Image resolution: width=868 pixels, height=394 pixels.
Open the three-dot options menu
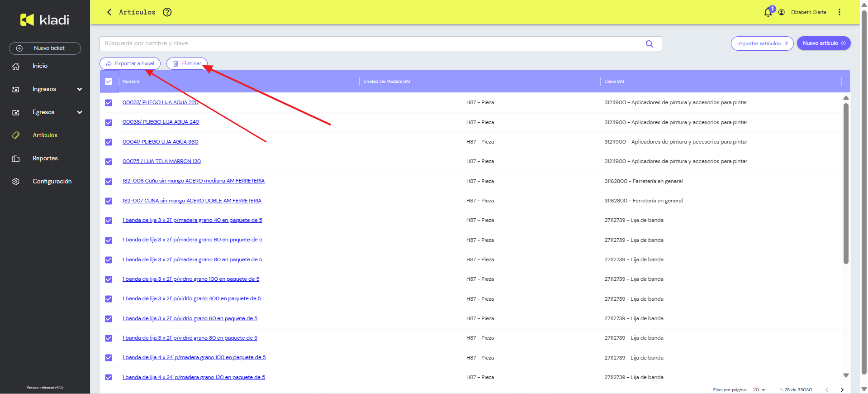(840, 12)
